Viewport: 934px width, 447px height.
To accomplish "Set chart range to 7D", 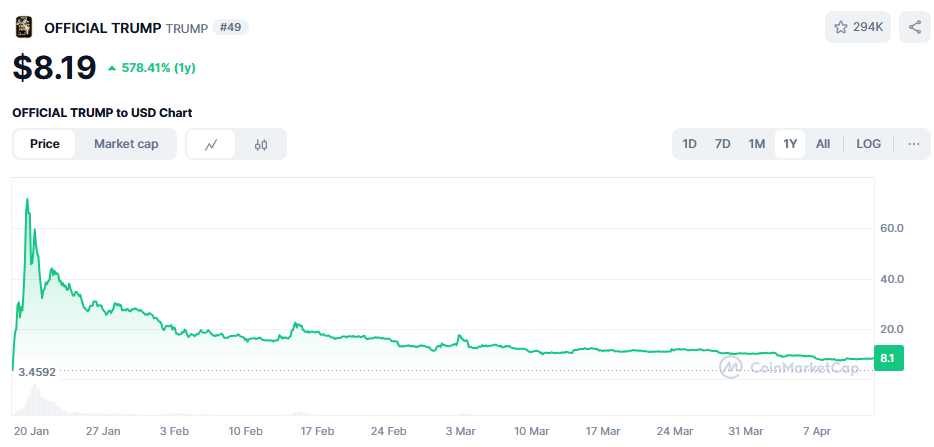I will [x=723, y=144].
